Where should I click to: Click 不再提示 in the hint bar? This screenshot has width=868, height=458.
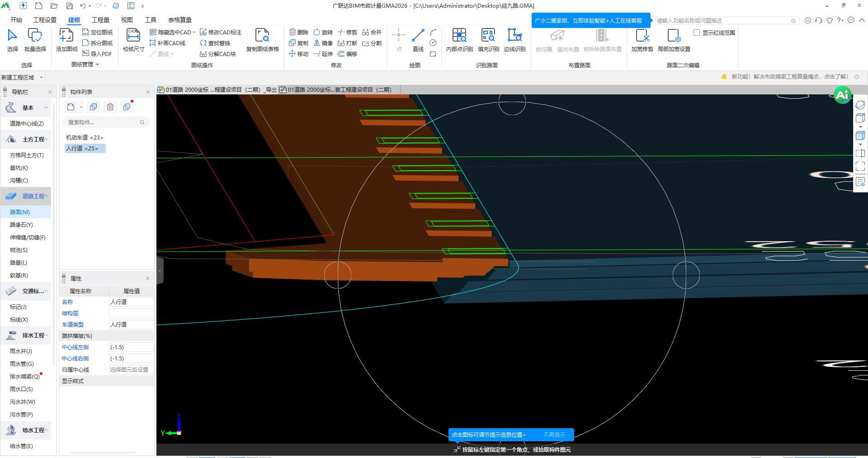click(x=554, y=435)
